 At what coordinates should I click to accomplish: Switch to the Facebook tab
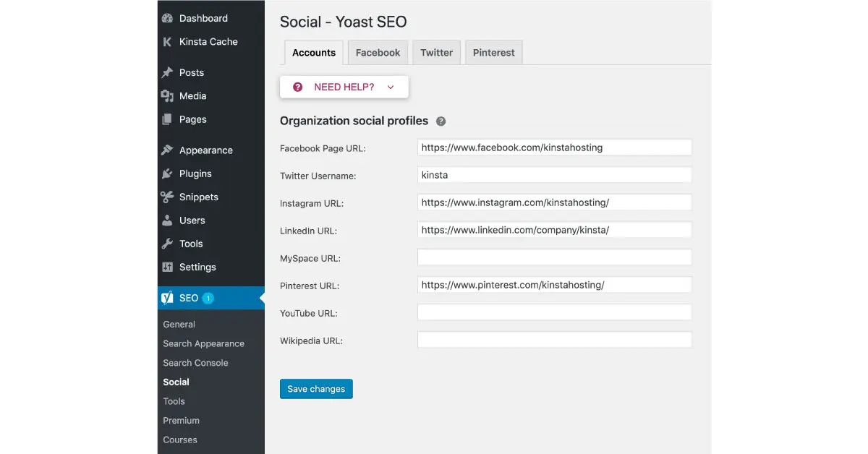378,53
